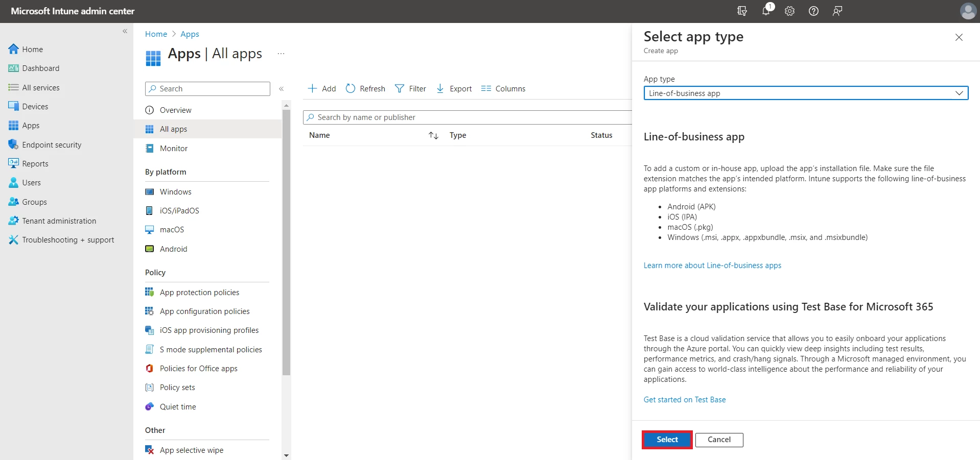Open Learn more about Line-of-business apps link
Image resolution: width=980 pixels, height=460 pixels.
(712, 265)
